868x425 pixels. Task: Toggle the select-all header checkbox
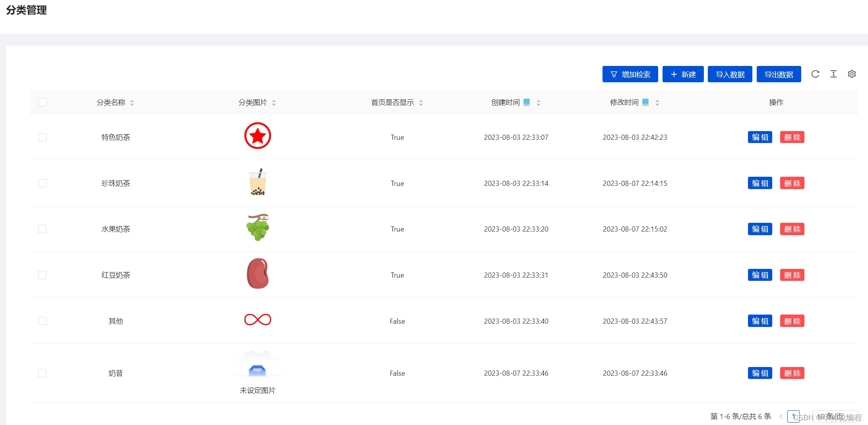43,102
